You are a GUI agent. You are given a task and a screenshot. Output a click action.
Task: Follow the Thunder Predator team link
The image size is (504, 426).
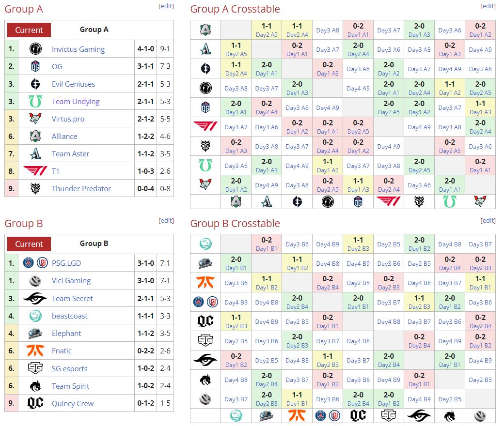tap(81, 188)
